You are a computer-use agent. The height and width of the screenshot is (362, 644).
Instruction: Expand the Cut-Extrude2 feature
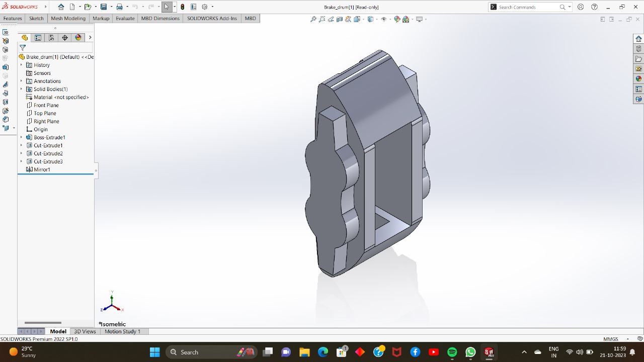point(21,153)
